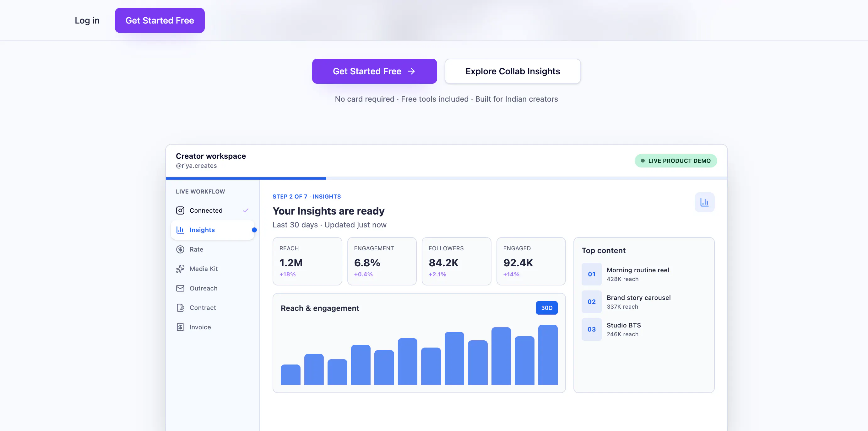
Task: Select the Reach 1.2M stat card
Action: (307, 261)
